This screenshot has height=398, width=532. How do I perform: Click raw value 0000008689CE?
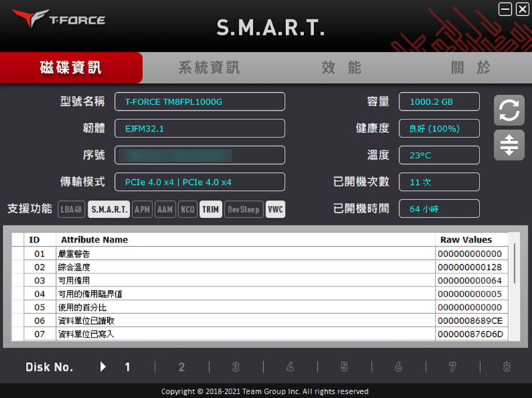tap(470, 321)
